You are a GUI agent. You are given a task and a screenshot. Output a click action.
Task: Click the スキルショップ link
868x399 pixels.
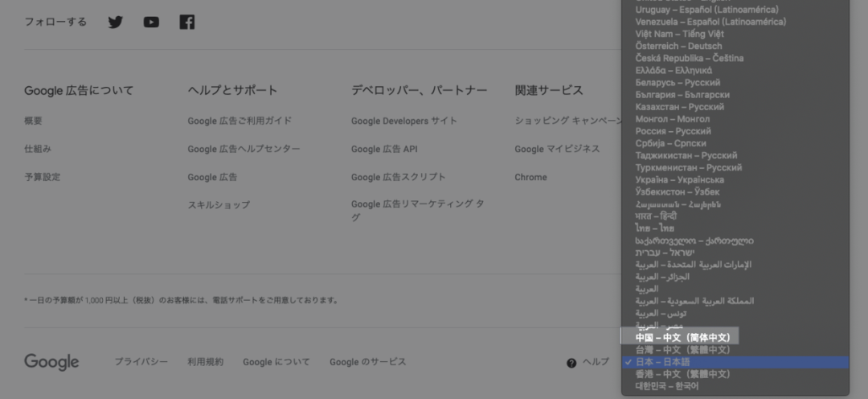pyautogui.click(x=219, y=205)
